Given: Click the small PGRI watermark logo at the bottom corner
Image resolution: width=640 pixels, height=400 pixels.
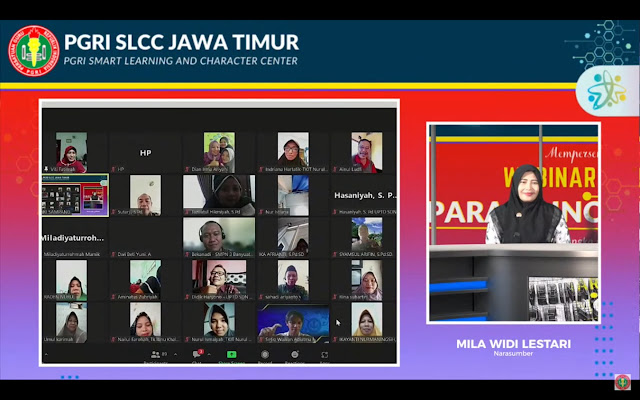Looking at the screenshot, I should tap(622, 382).
